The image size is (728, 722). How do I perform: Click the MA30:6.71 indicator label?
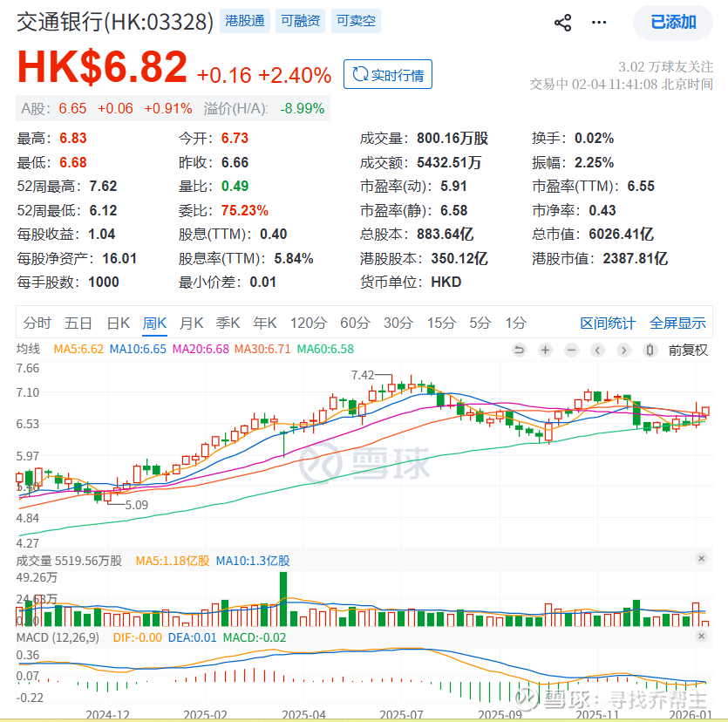262,349
